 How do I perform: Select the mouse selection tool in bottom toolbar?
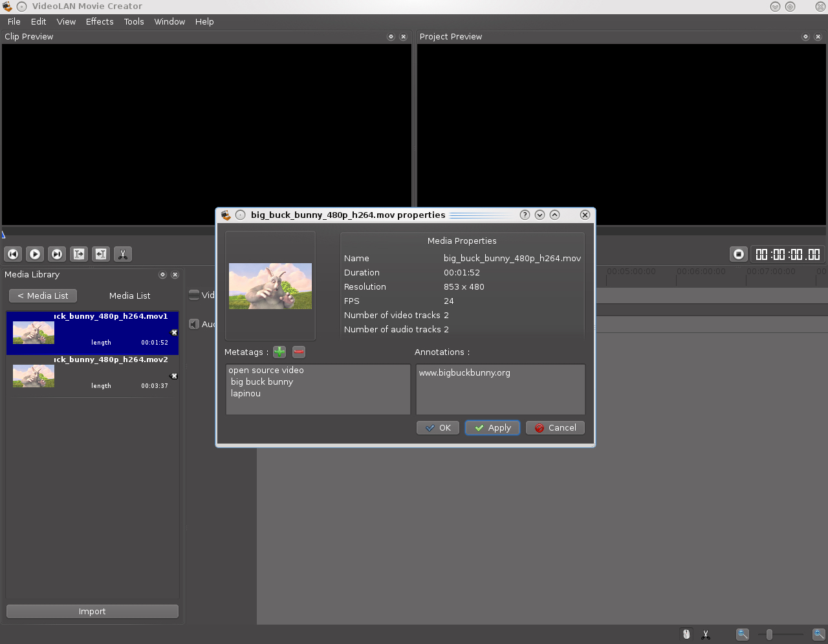(x=686, y=634)
